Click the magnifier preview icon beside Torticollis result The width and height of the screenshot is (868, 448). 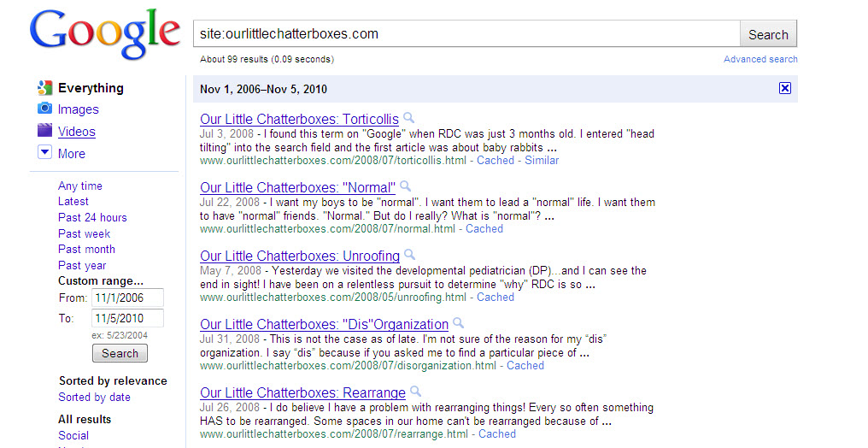[409, 118]
